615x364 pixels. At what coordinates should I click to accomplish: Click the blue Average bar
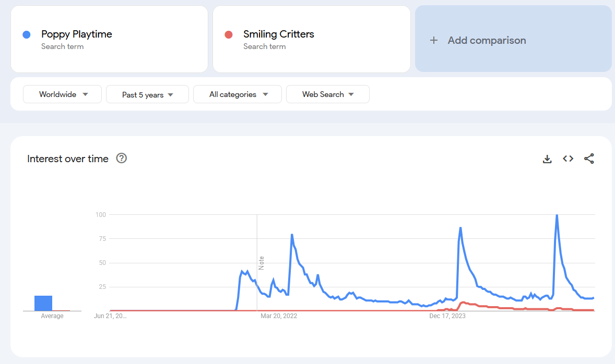point(43,304)
